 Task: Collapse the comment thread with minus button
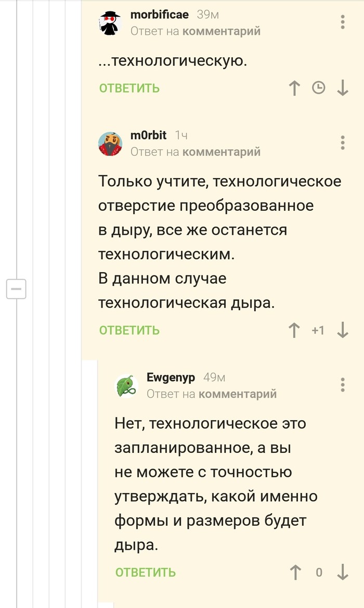(x=16, y=288)
